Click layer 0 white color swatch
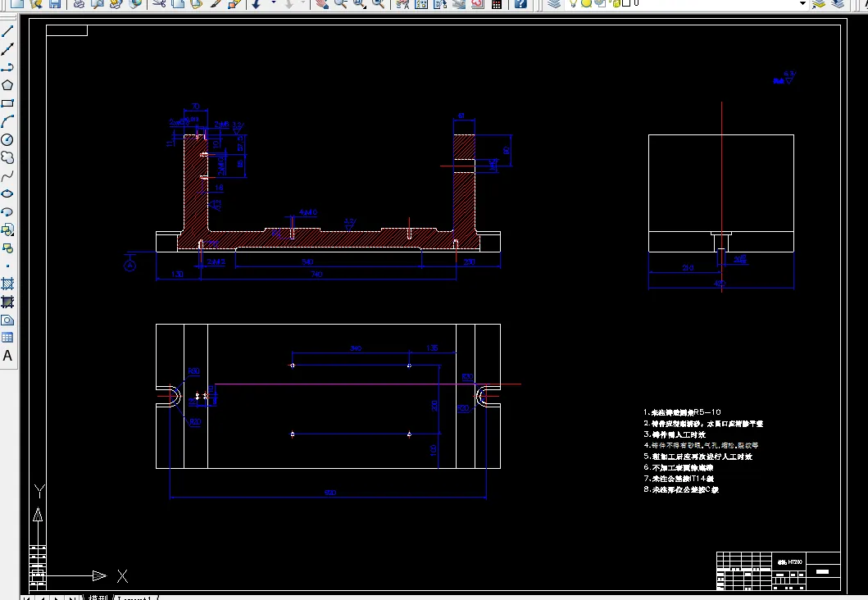 pos(627,2)
